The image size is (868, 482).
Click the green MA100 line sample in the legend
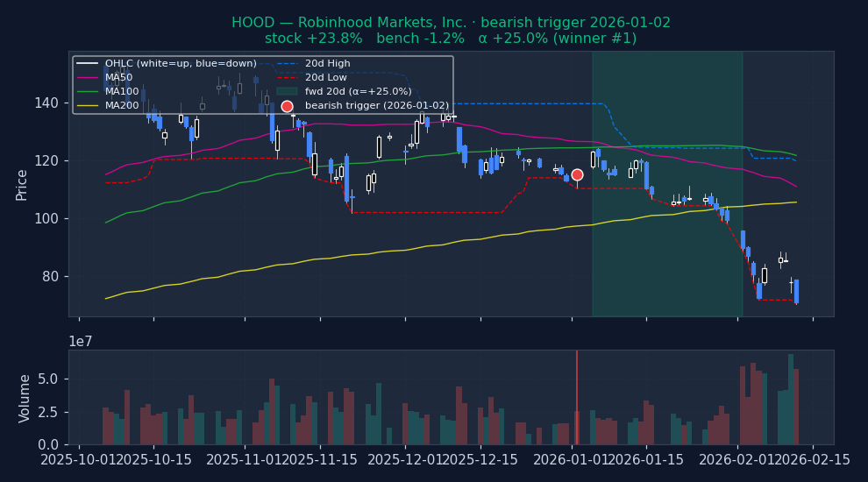pos(87,92)
